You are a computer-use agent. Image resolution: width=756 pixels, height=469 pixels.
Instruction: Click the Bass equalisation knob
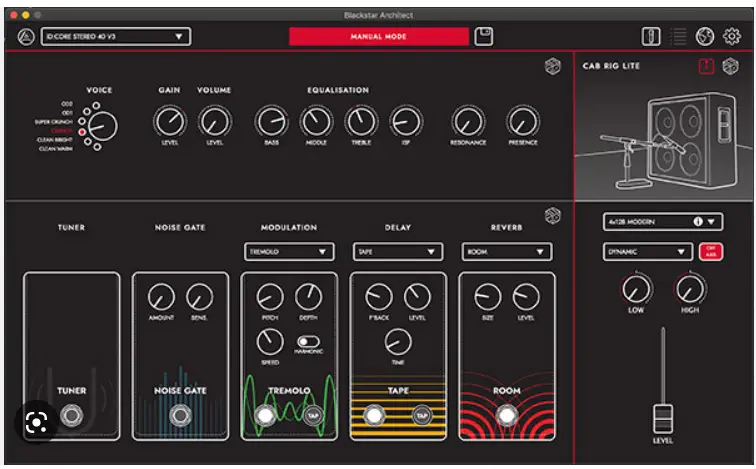[x=271, y=122]
